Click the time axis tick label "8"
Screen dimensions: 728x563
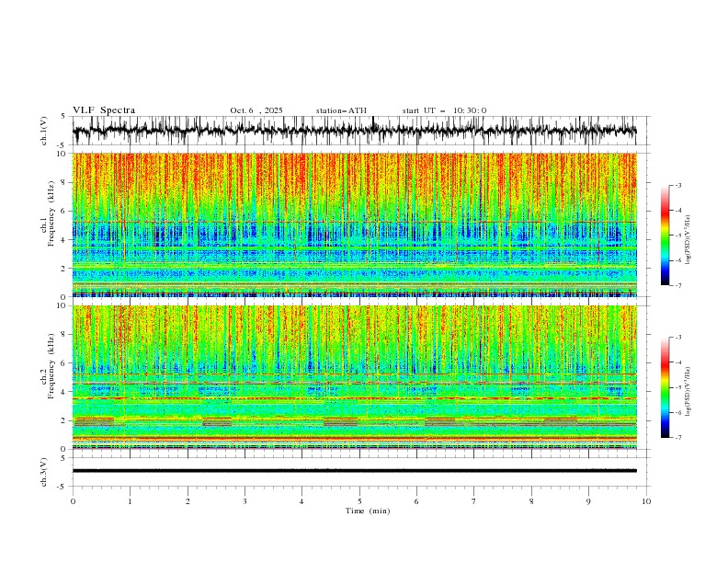[x=531, y=501]
